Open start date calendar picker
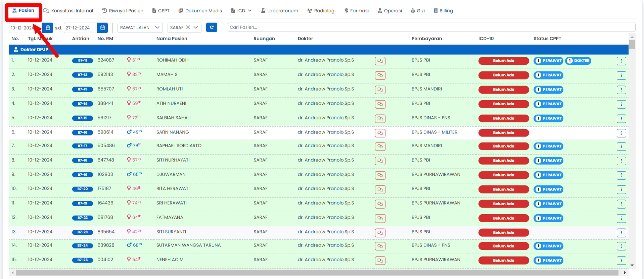The width and height of the screenshot is (644, 279). point(48,27)
